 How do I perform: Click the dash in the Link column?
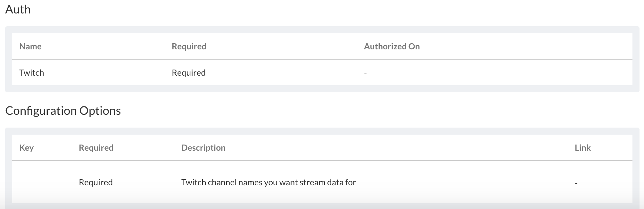[576, 183]
